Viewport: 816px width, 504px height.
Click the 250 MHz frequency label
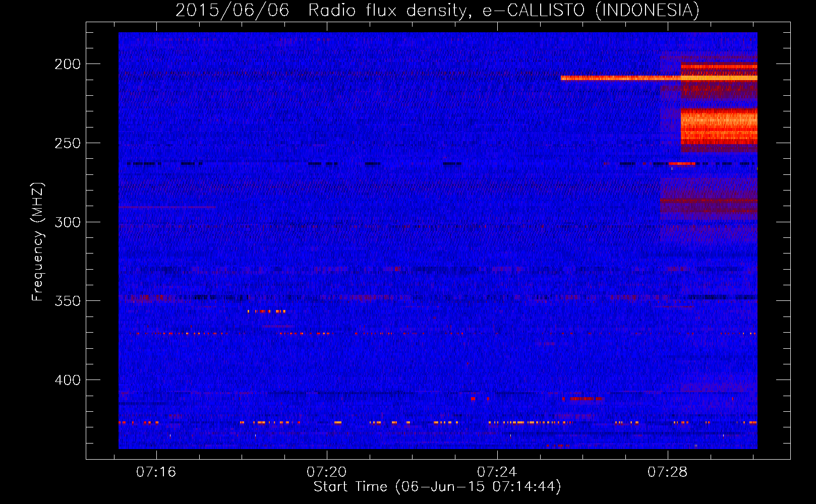tap(68, 143)
